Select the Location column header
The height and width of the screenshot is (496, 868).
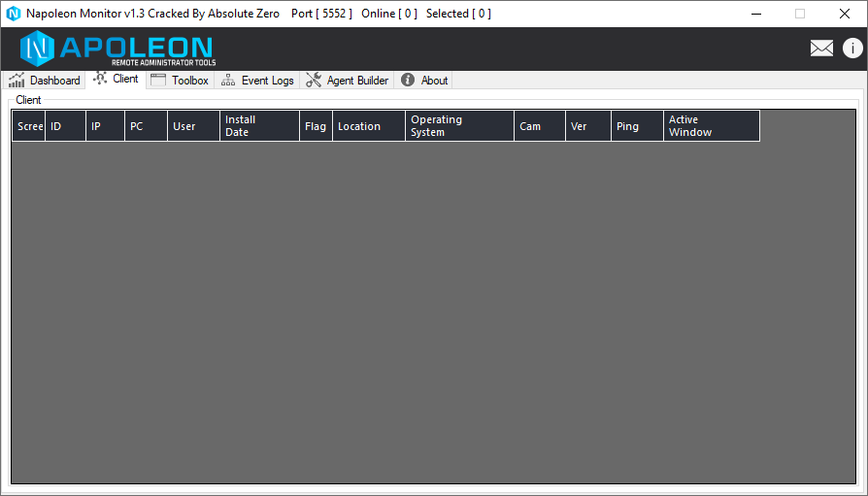[x=368, y=126]
